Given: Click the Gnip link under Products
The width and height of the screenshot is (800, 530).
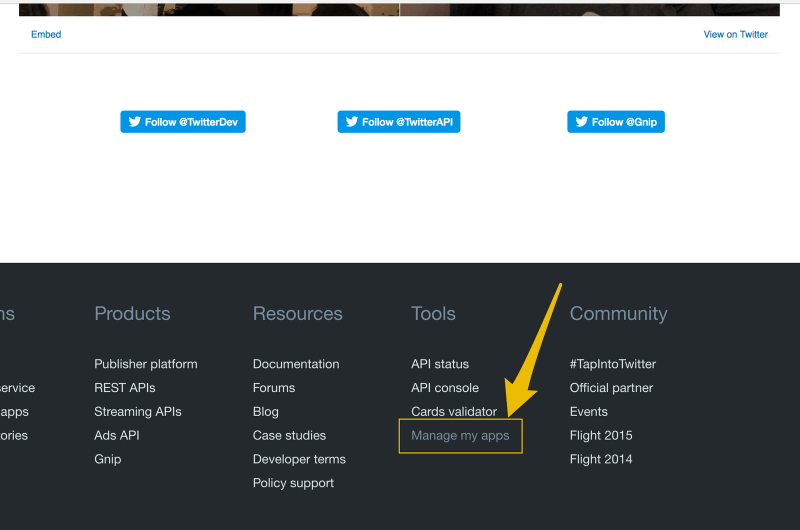Looking at the screenshot, I should click(108, 460).
